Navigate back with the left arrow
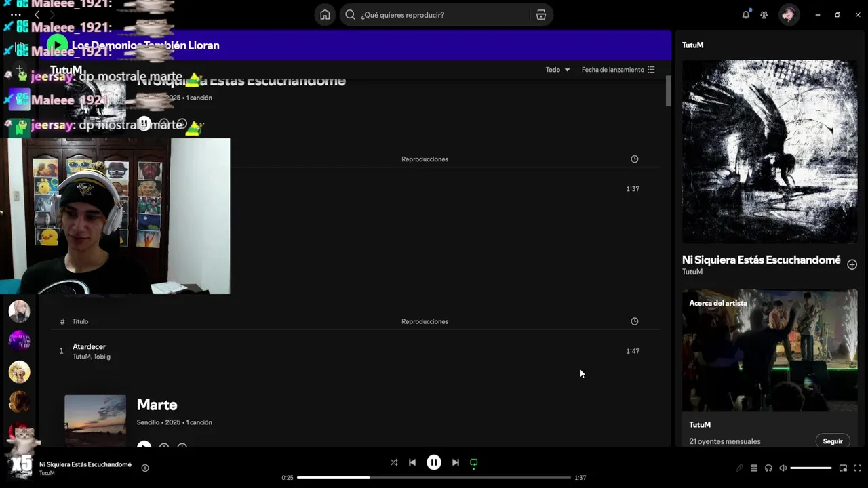 pyautogui.click(x=37, y=14)
